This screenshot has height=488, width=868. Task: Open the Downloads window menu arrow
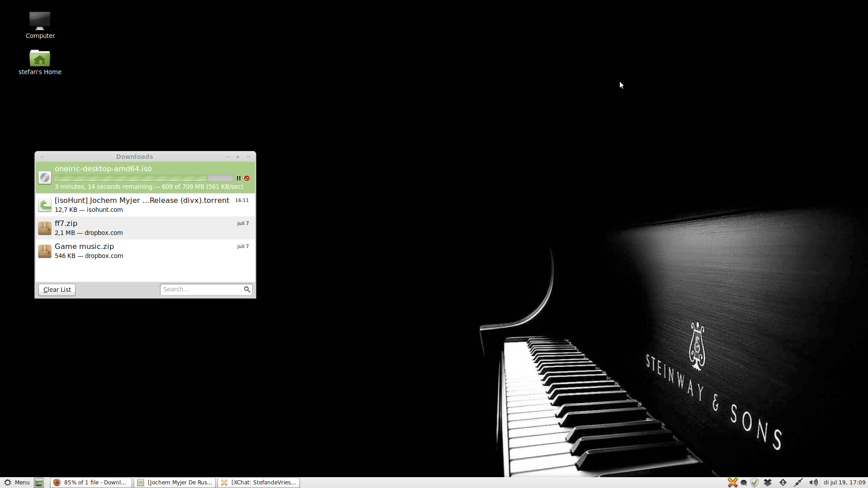(x=42, y=157)
